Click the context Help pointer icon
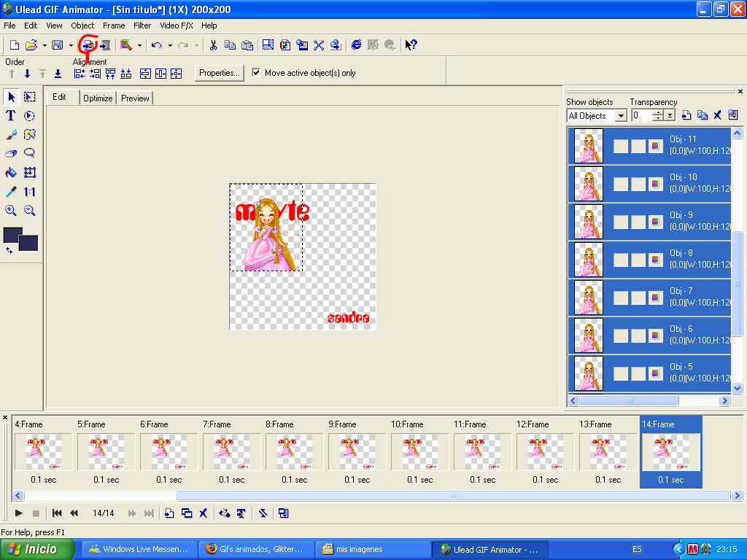The width and height of the screenshot is (747, 560). coord(411,45)
